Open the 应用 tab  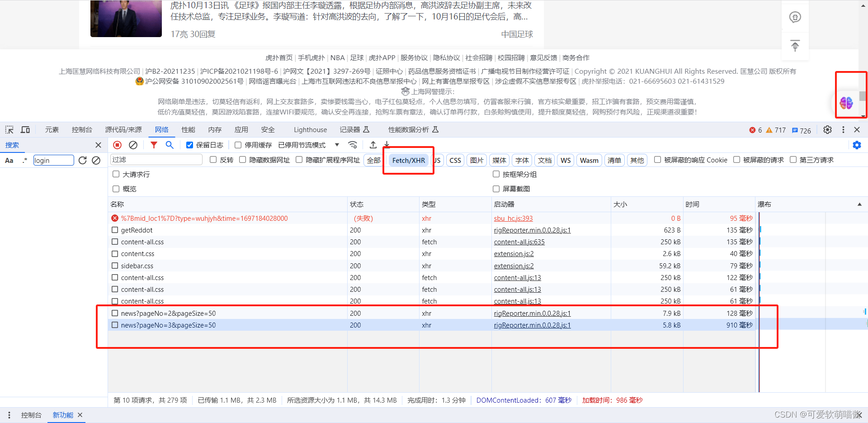241,130
